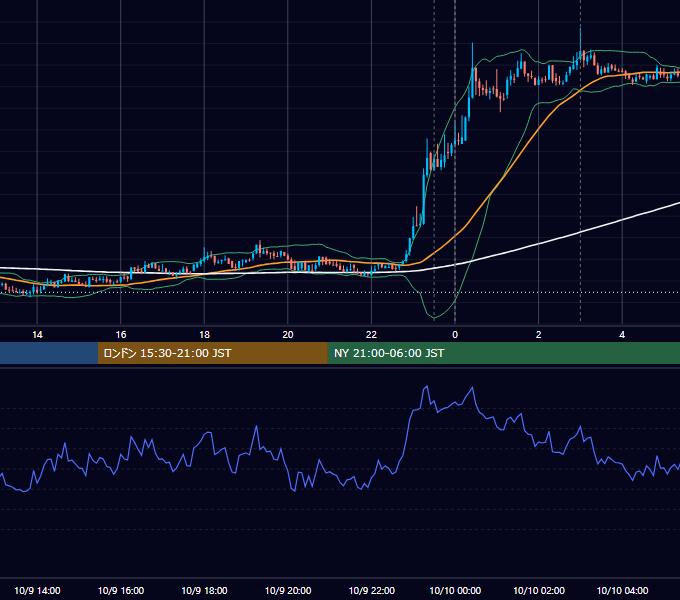Click the NY 21:00-06:00 JST session bar

[503, 353]
